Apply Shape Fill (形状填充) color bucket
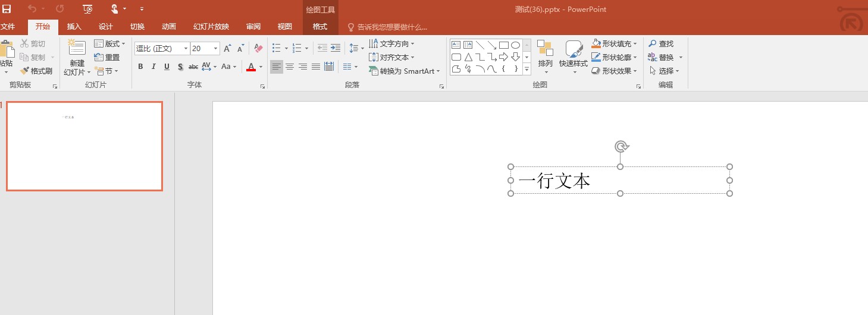The height and width of the screenshot is (315, 868). click(596, 43)
